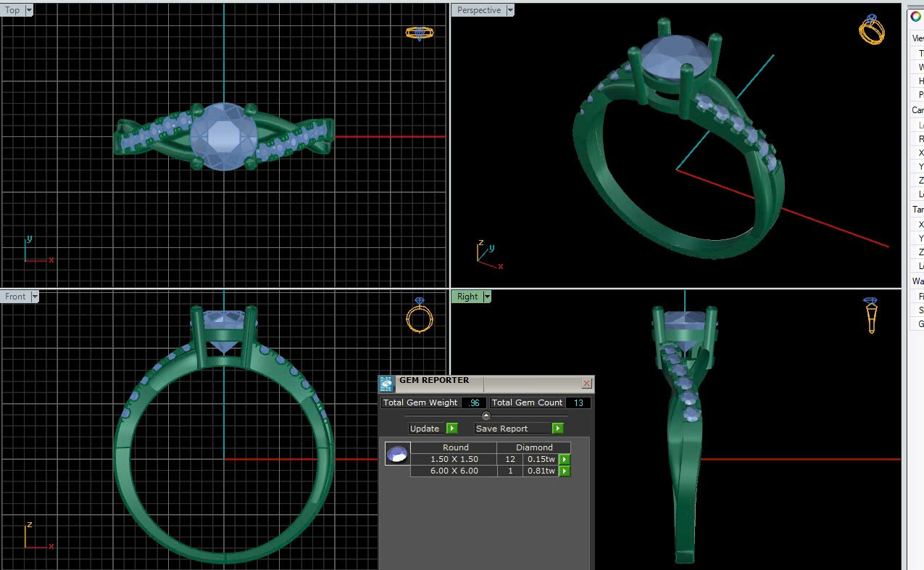The width and height of the screenshot is (924, 570).
Task: Click the ring orientation icon in Front viewport
Action: (x=420, y=315)
